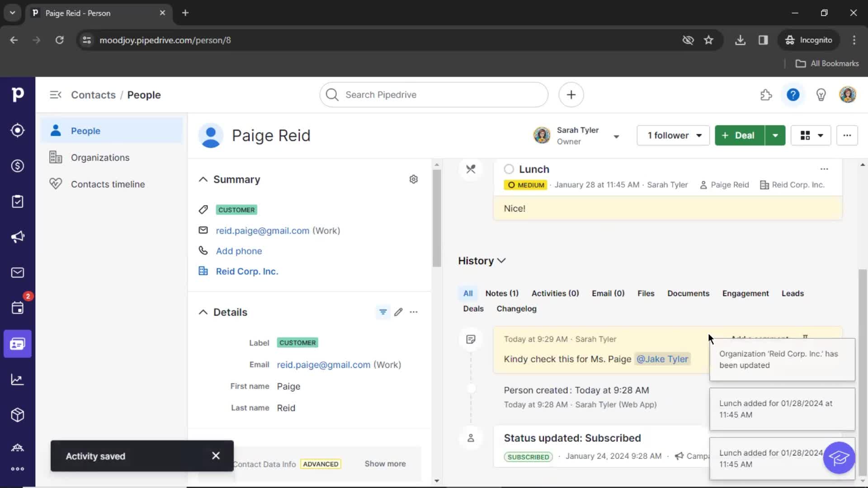Open Campaigns megaphone icon in sidebar
868x488 pixels.
coord(18,237)
